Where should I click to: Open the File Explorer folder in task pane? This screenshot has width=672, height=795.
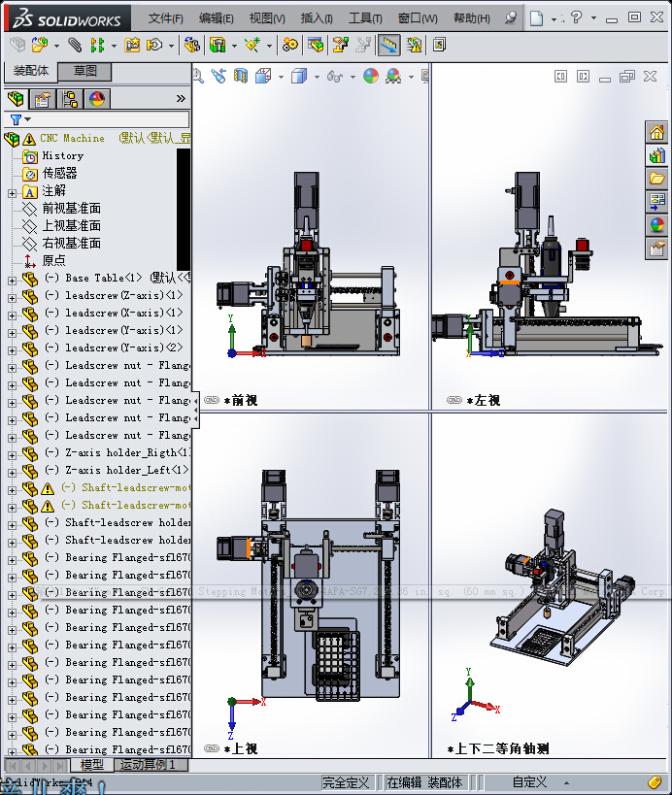[656, 179]
